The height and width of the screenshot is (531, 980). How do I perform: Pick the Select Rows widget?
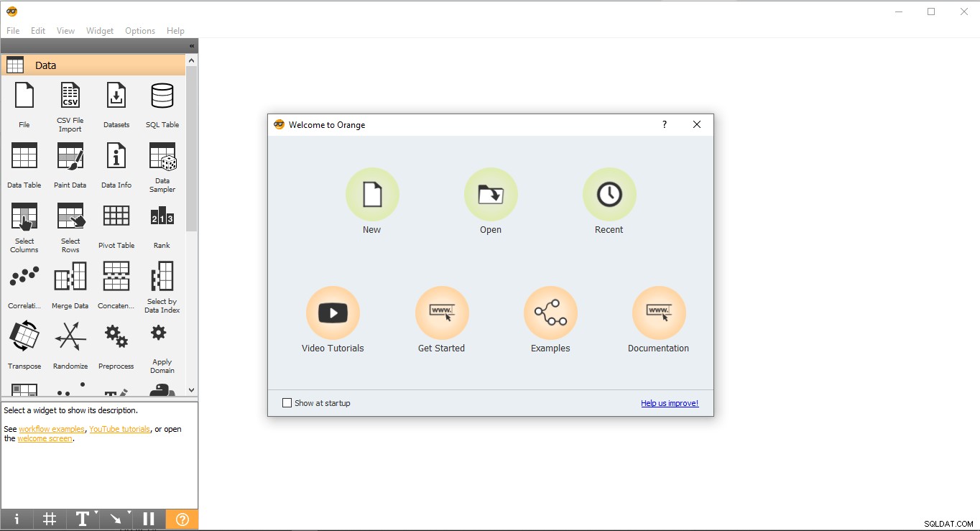pyautogui.click(x=70, y=216)
